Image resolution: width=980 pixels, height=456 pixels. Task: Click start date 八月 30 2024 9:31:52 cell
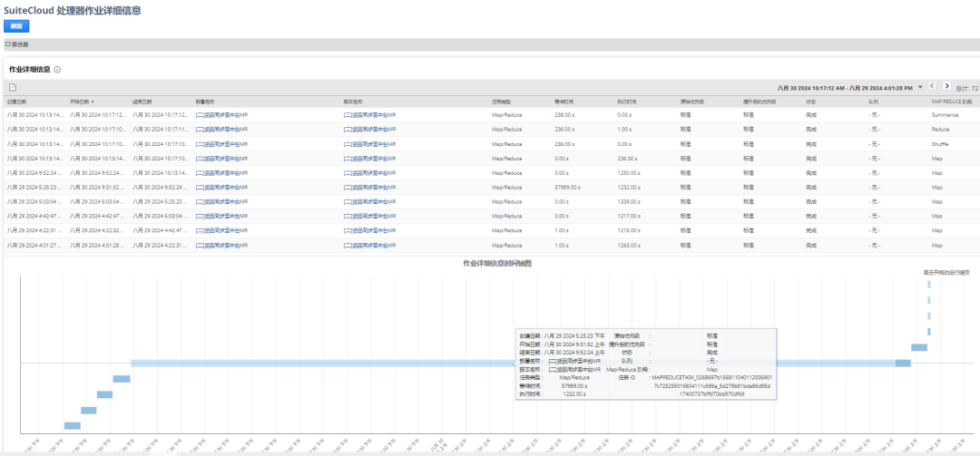point(98,188)
